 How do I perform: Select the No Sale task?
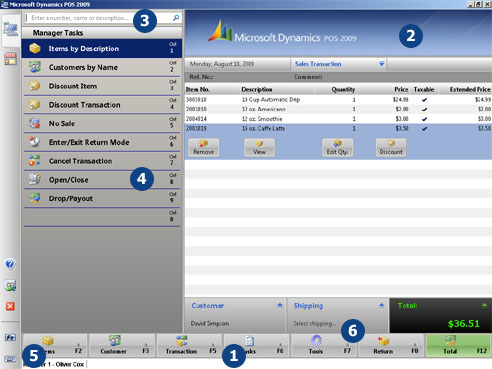[102, 123]
